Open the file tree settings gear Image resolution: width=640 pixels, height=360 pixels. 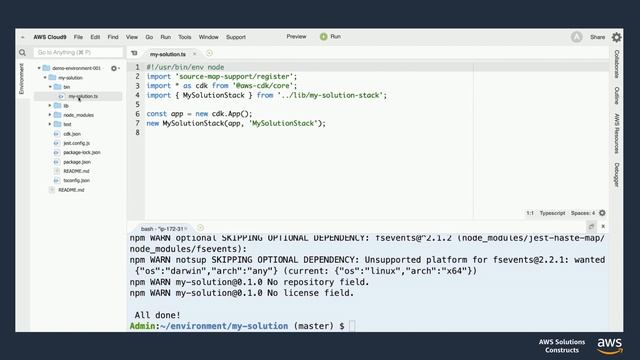click(x=114, y=68)
